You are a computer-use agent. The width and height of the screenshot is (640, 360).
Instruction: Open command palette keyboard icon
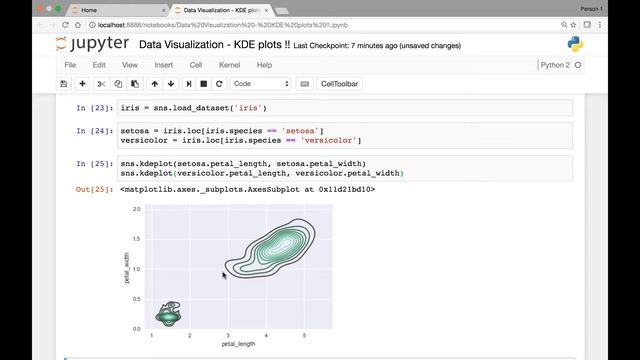click(304, 84)
